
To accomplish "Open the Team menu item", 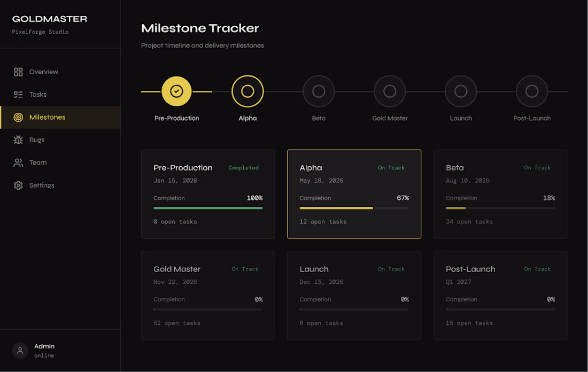I will click(60, 162).
